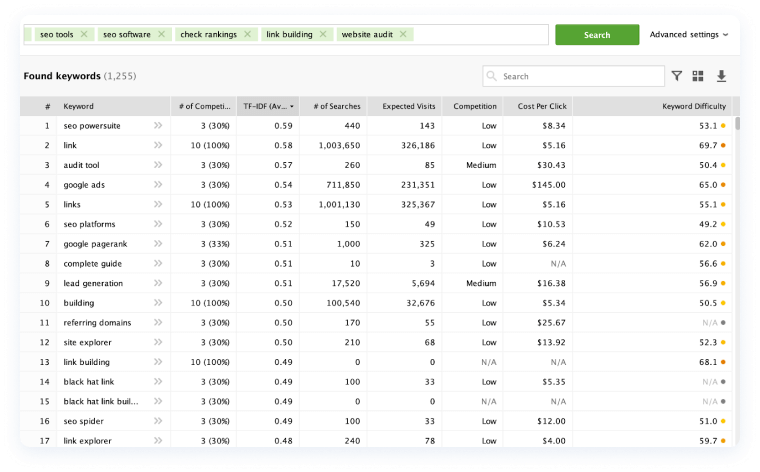Screen dimensions: 760x472
Task: Remove the 'check rankings' keyword tag
Action: pos(247,34)
